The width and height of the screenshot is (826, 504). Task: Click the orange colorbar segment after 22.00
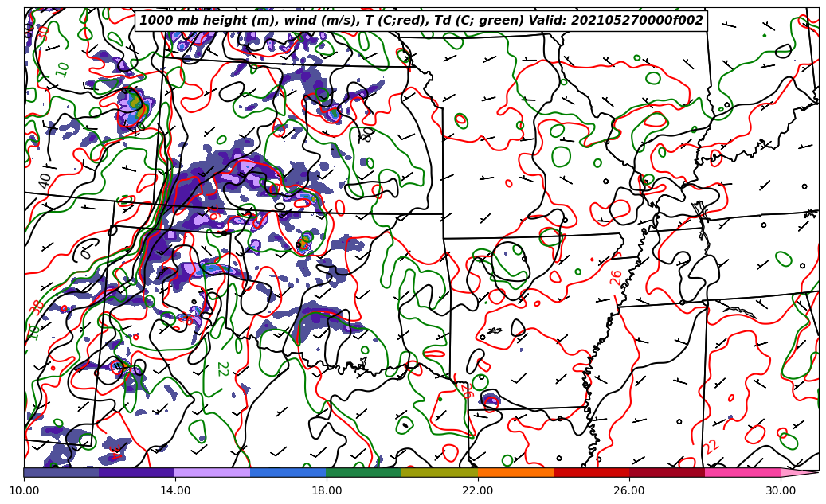[515, 472]
